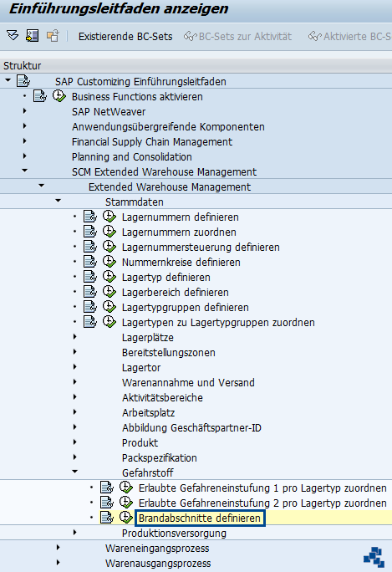Expand Abbildung Geschäftspartner-ID node
Viewport: 392px width, 572px height.
(x=74, y=426)
